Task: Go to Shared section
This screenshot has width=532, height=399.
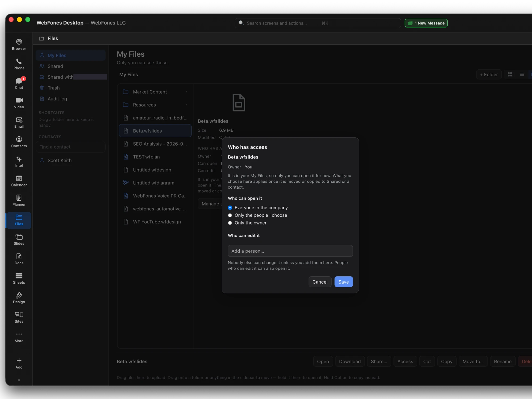Action: tap(70, 66)
